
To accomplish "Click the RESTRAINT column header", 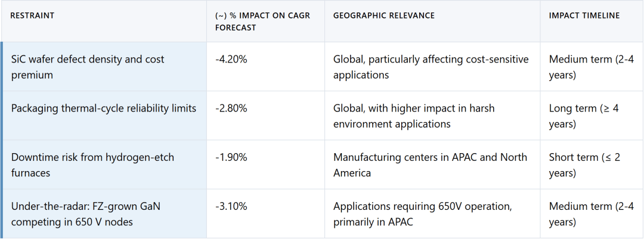I will tap(32, 15).
